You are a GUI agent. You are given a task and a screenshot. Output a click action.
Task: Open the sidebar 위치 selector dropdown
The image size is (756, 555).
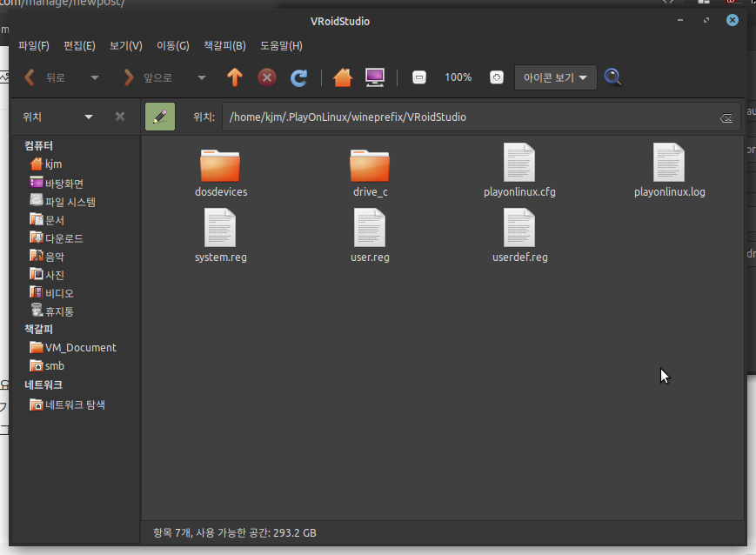58,117
